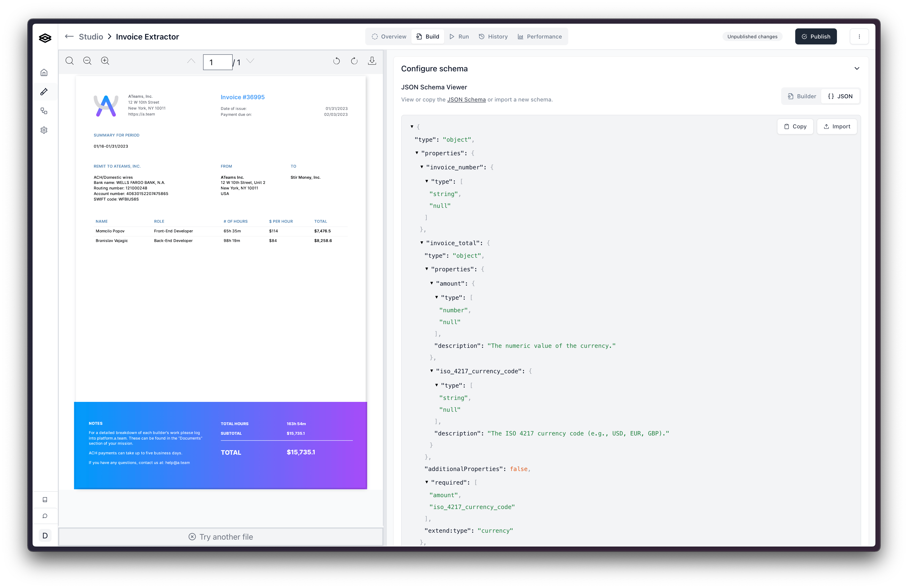Rotate document clockwise

[x=354, y=61]
